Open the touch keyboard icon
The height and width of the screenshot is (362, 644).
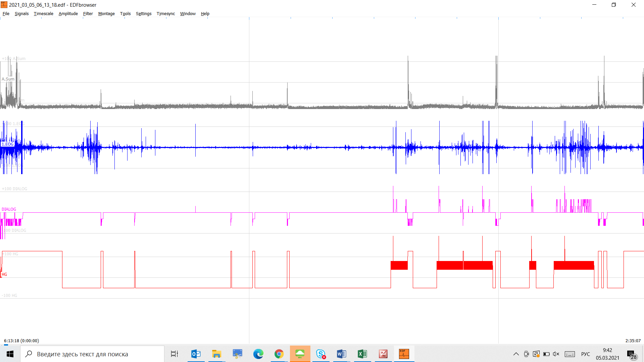(x=570, y=354)
